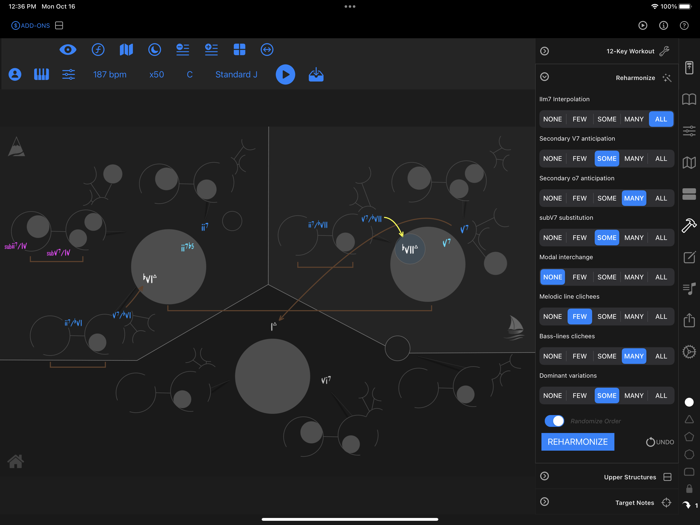
Task: Click the mountain icon on the map
Action: click(17, 146)
